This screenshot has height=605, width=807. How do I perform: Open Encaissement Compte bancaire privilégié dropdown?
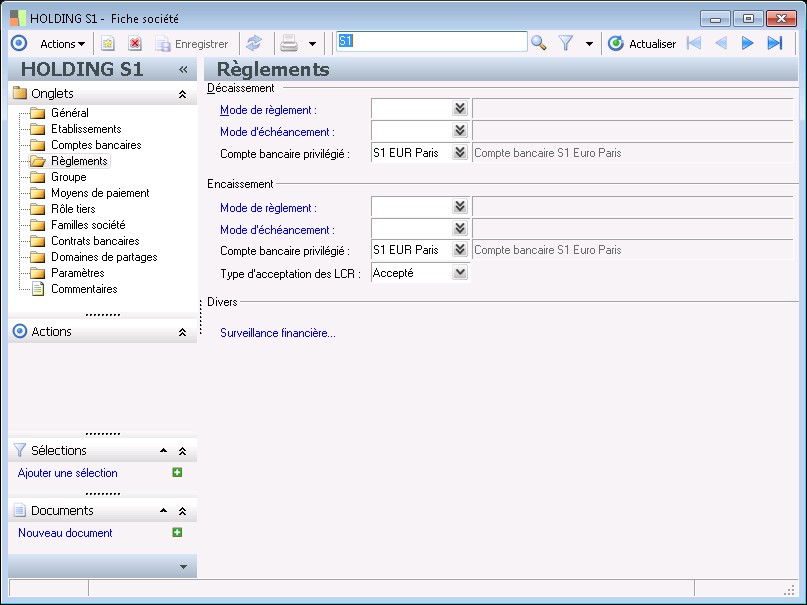click(460, 250)
